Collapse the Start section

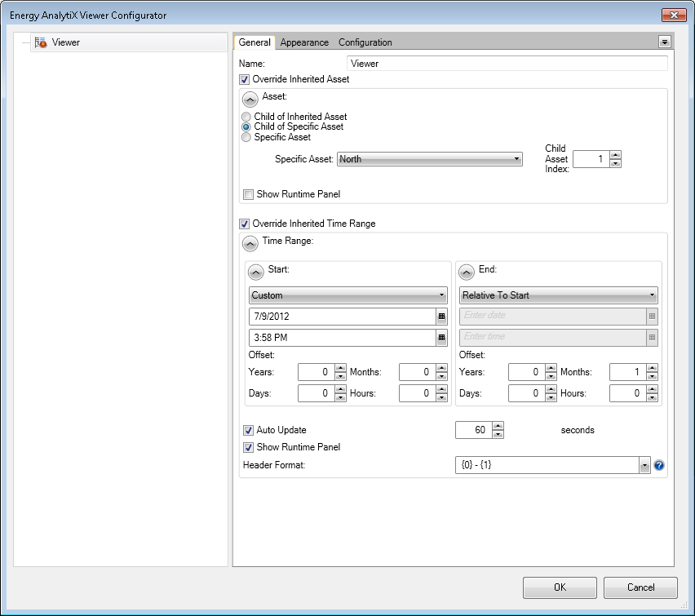tap(256, 273)
